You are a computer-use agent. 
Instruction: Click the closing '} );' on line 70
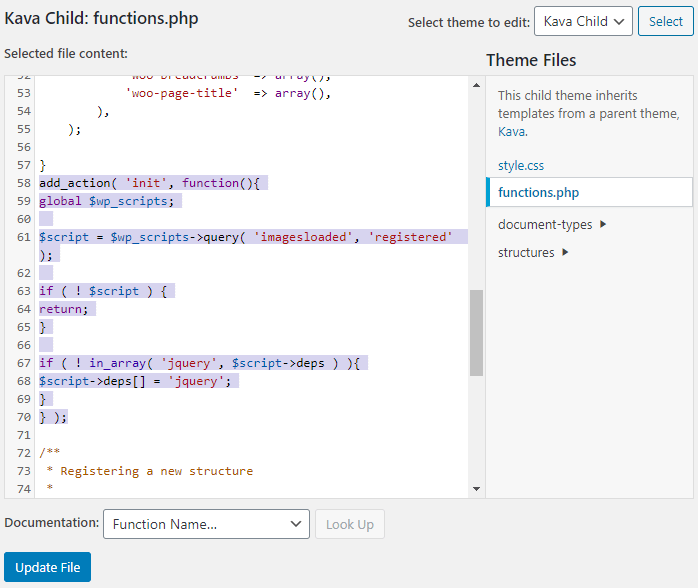coord(53,417)
